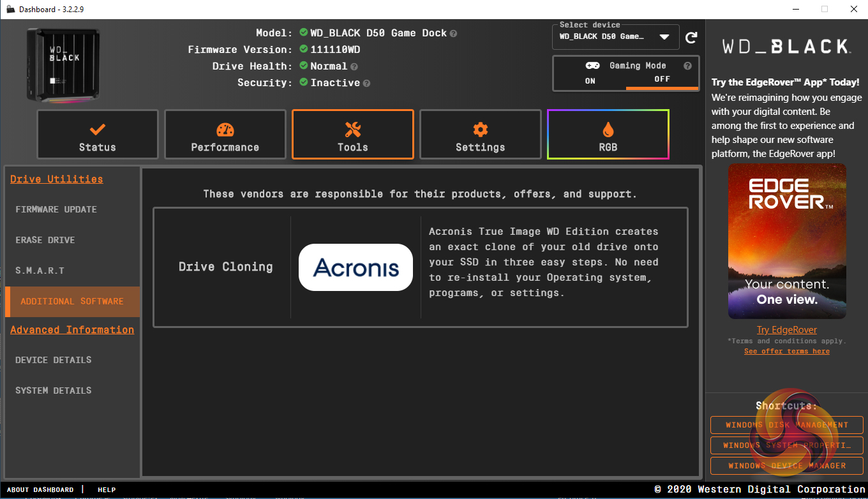Open the Model help question-mark icon

coord(453,33)
